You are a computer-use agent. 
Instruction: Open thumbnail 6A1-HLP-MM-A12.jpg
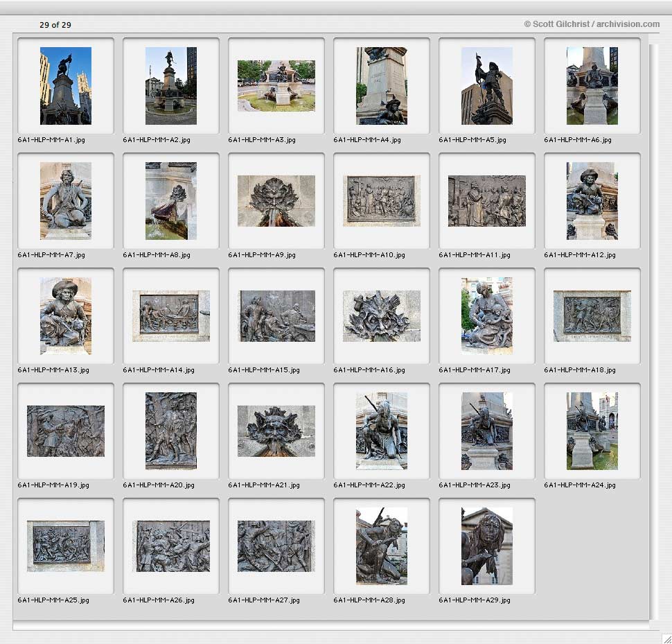coord(592,200)
